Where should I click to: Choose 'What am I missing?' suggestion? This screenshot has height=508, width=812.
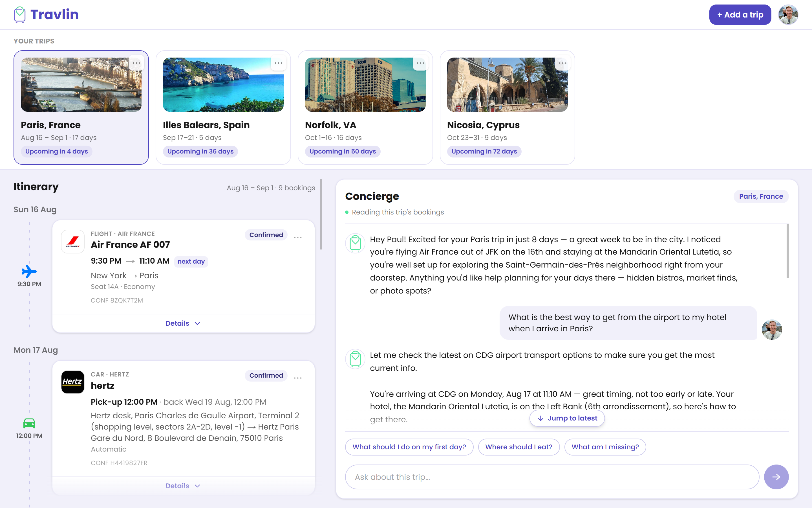pos(605,447)
